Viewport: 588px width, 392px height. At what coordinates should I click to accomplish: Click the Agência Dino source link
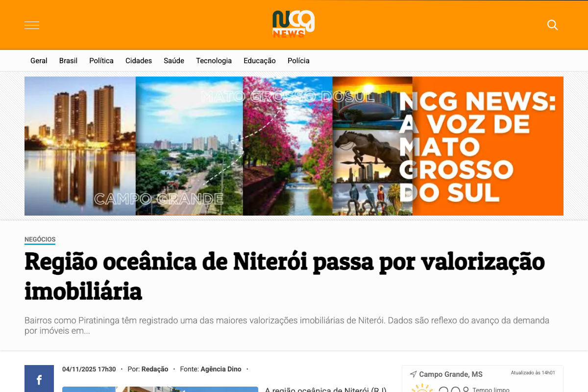point(220,369)
